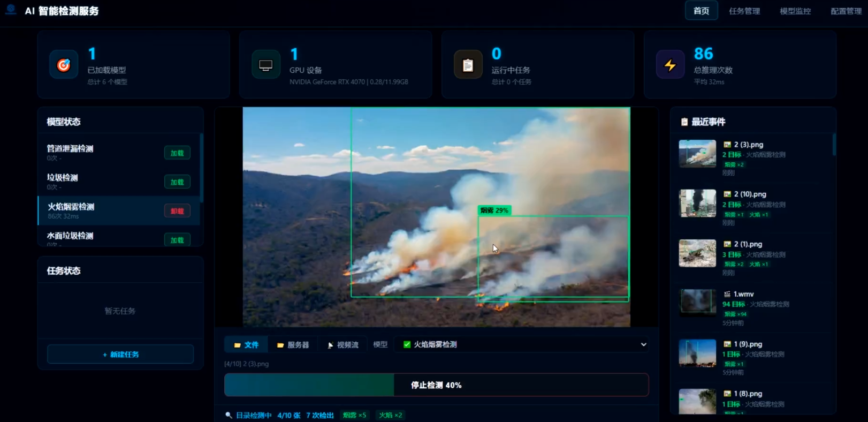Click the monitor icon on GPU 设备 card

click(266, 65)
